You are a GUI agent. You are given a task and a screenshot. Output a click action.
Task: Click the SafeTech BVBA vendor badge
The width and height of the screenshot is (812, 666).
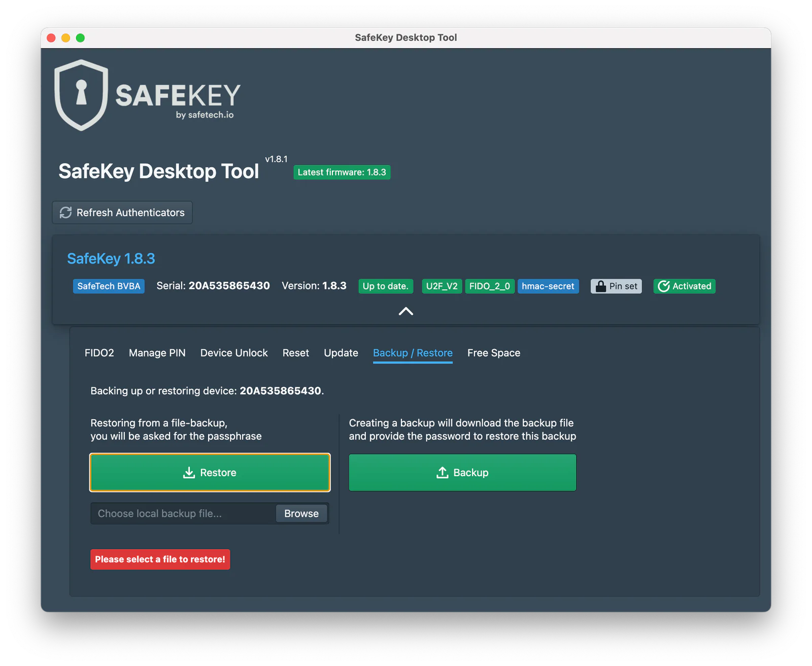point(109,286)
